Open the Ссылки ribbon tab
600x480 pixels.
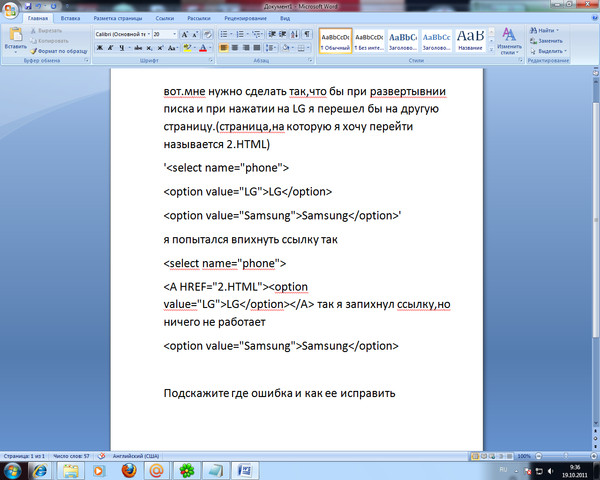[x=165, y=18]
